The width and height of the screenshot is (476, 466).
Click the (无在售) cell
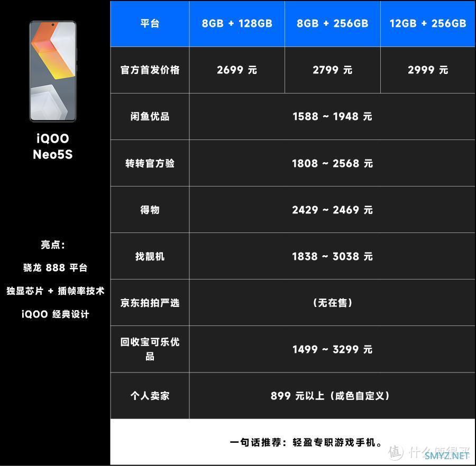333,303
